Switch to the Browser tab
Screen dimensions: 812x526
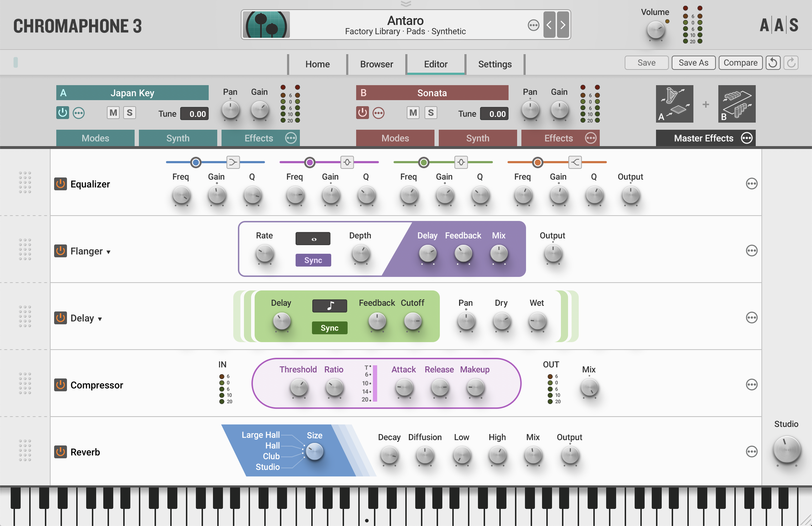[x=376, y=64]
